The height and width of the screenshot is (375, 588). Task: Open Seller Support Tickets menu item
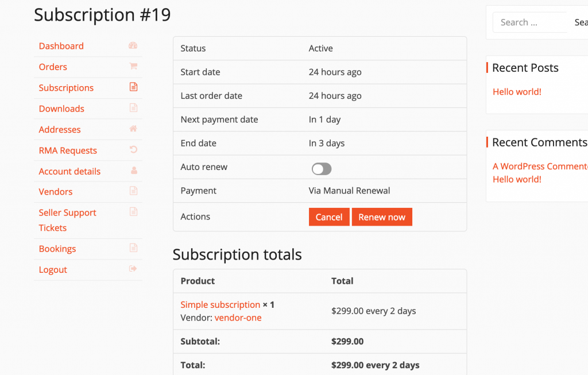(x=68, y=220)
